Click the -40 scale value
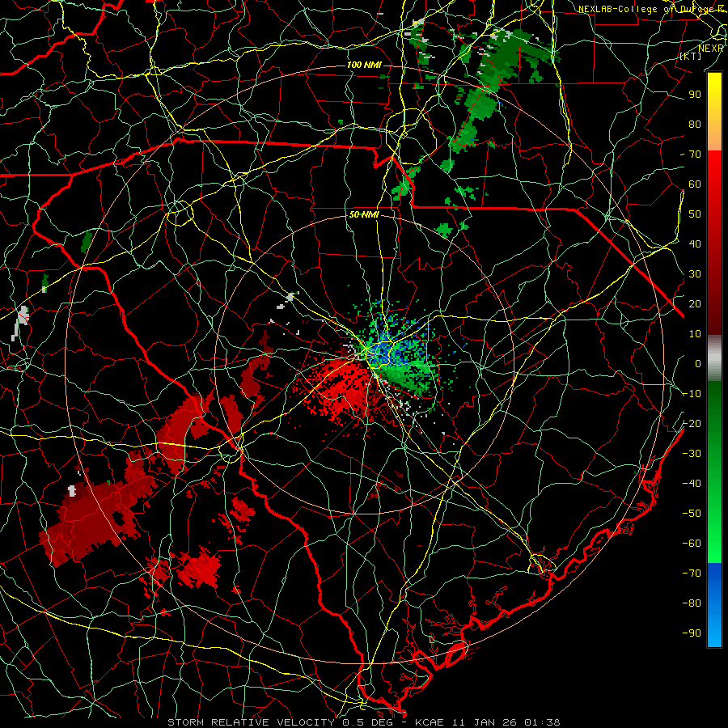Viewport: 728px width, 728px height. pos(692,484)
